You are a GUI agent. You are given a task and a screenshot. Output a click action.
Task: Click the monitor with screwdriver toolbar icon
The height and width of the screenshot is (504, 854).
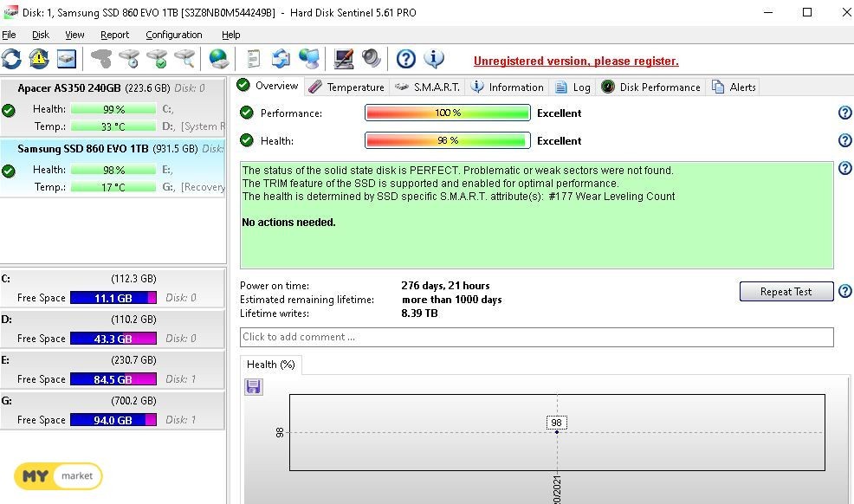(343, 59)
